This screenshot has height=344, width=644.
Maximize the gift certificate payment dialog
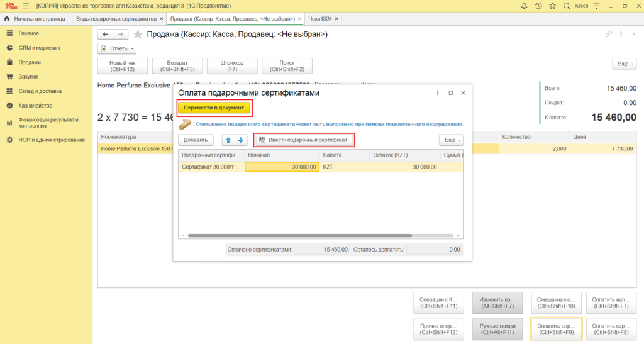(450, 93)
